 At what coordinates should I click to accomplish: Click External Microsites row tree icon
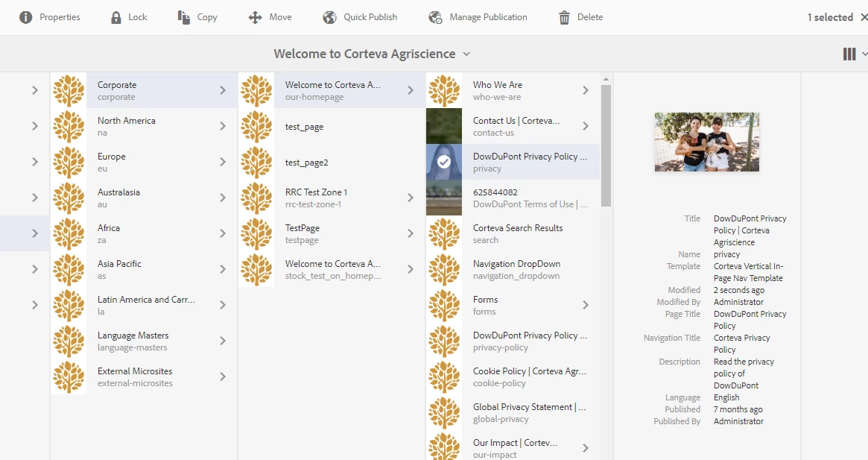(69, 376)
